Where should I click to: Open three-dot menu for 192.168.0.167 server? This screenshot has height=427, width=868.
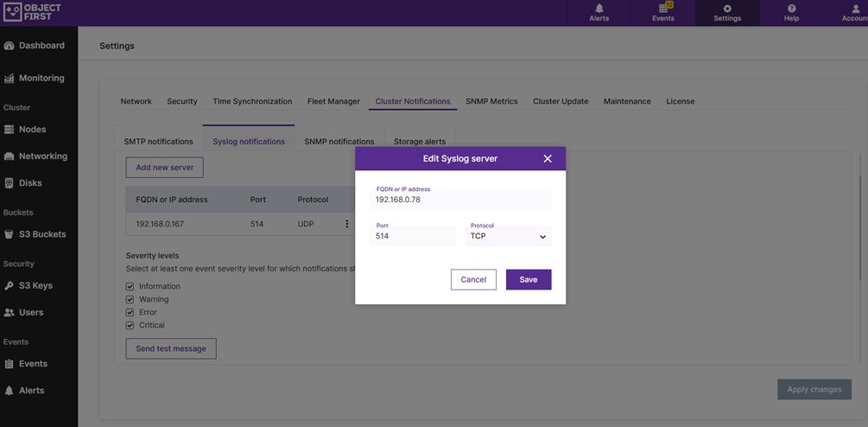point(347,224)
